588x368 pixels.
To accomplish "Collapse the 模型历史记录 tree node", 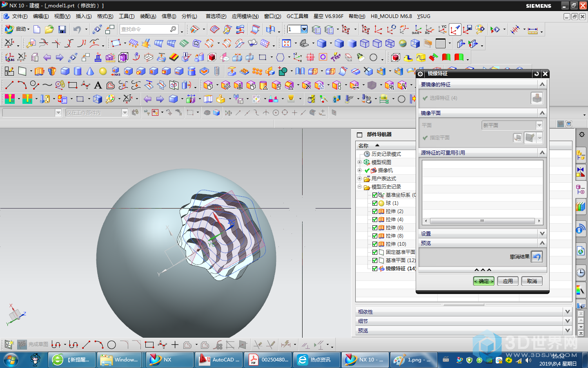I will [x=360, y=187].
